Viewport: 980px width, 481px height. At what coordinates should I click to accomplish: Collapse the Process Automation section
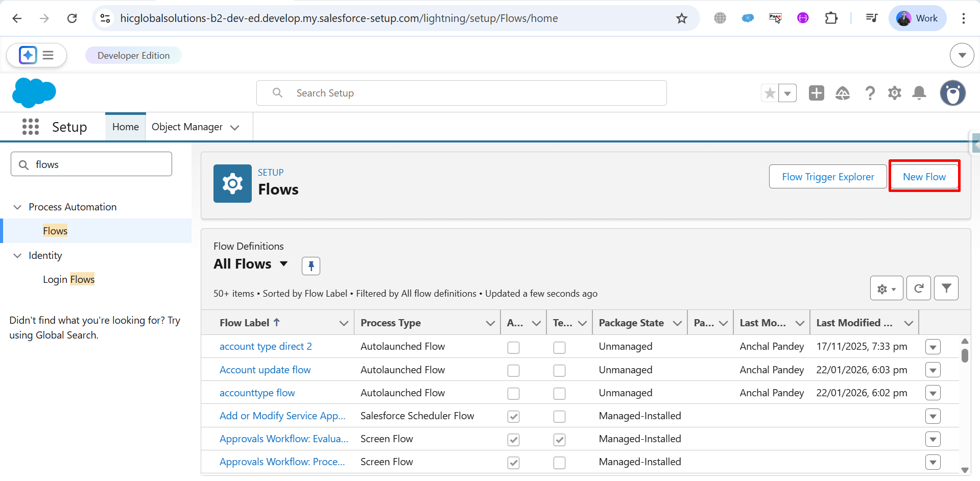coord(17,207)
